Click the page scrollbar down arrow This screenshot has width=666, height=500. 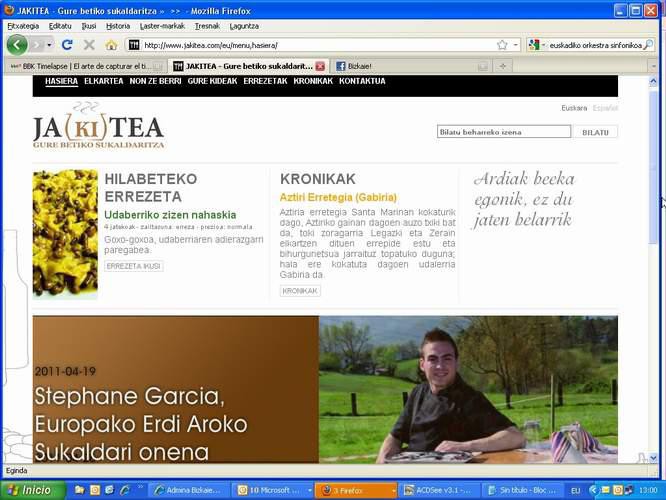(x=653, y=458)
